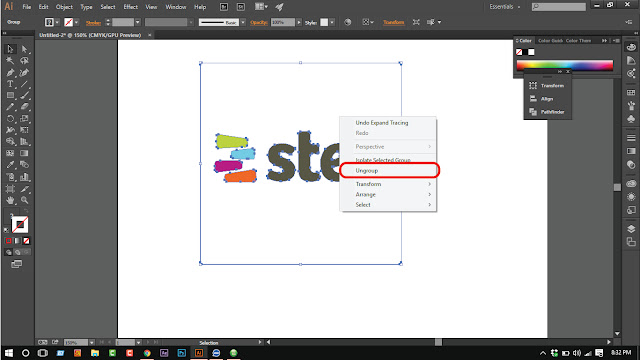Pick a color from the spectrum bar
The height and width of the screenshot is (360, 640).
(565, 66)
